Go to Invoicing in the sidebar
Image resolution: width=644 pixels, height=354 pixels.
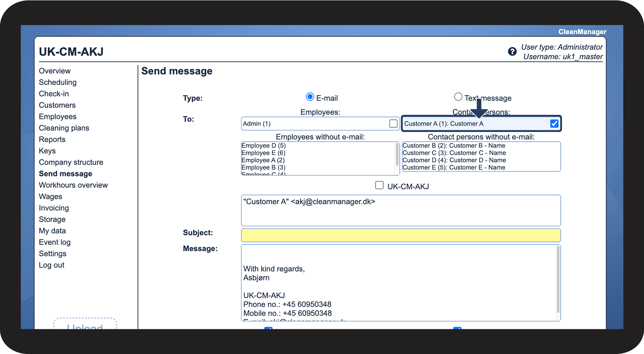[x=54, y=208]
